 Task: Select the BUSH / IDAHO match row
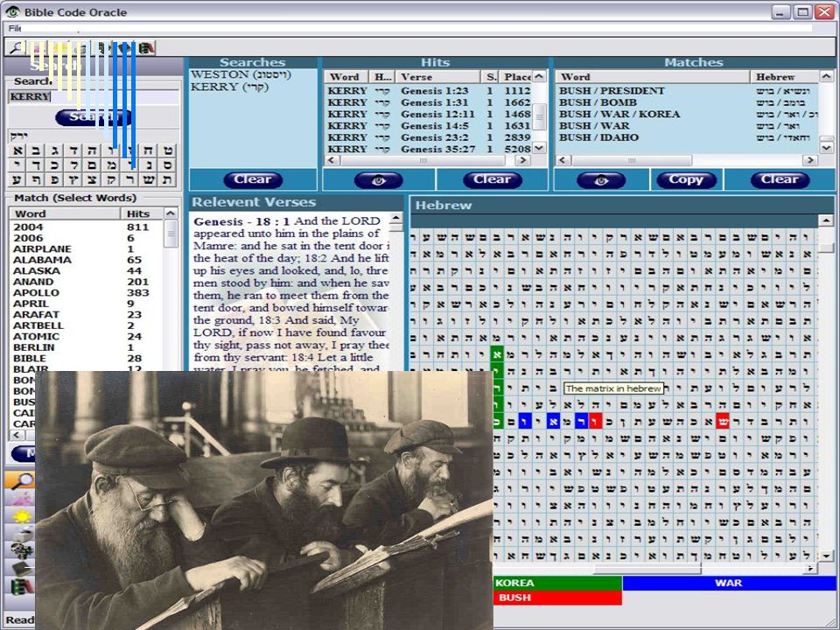(688, 137)
